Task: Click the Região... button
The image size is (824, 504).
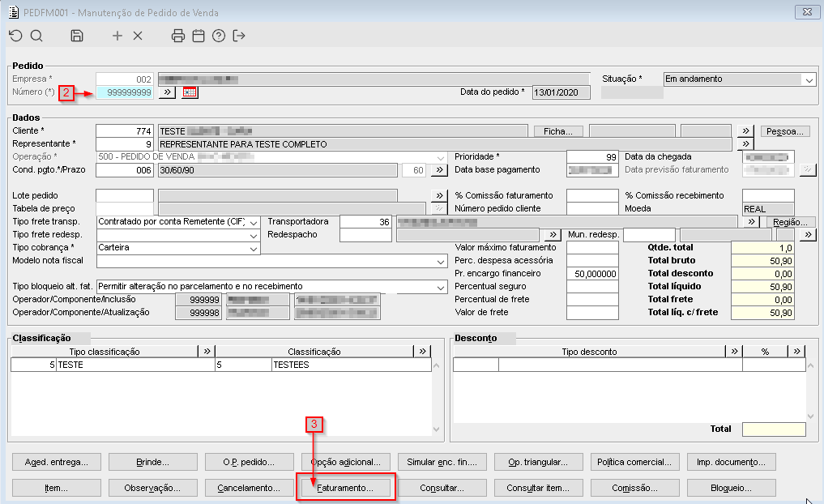Action: (x=790, y=222)
